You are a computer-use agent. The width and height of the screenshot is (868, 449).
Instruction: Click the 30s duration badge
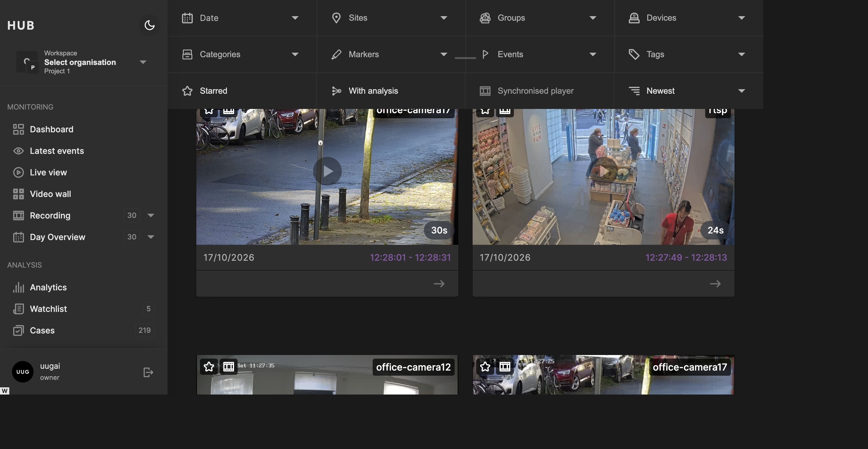point(439,230)
